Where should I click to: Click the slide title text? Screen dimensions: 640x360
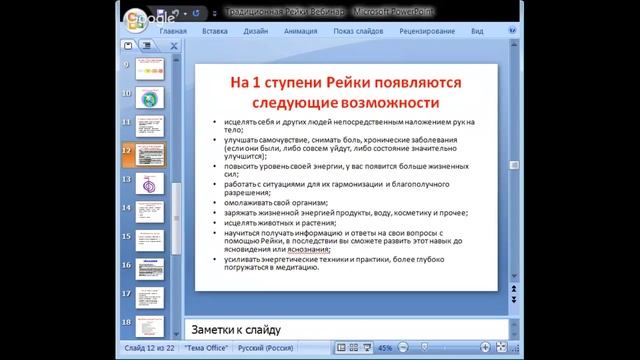tap(346, 92)
